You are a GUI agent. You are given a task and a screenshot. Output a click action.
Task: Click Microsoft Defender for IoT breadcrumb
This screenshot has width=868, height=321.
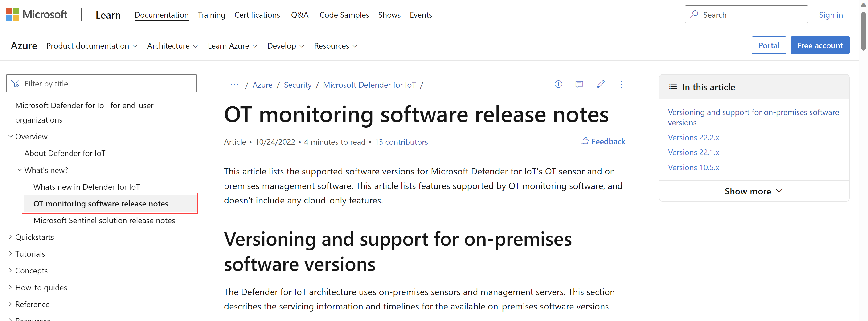[x=369, y=85]
